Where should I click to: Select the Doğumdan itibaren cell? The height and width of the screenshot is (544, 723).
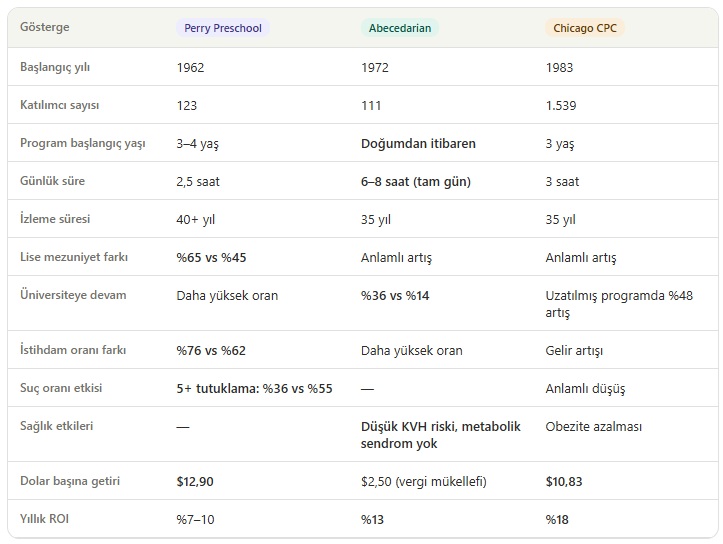point(418,143)
